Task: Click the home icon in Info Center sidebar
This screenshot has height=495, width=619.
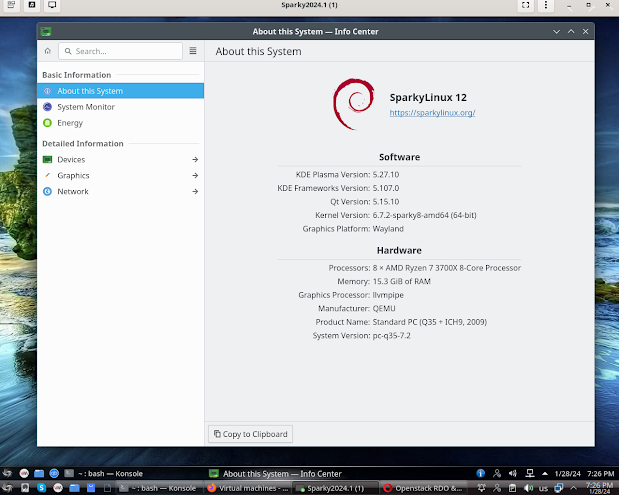Action: coord(48,51)
